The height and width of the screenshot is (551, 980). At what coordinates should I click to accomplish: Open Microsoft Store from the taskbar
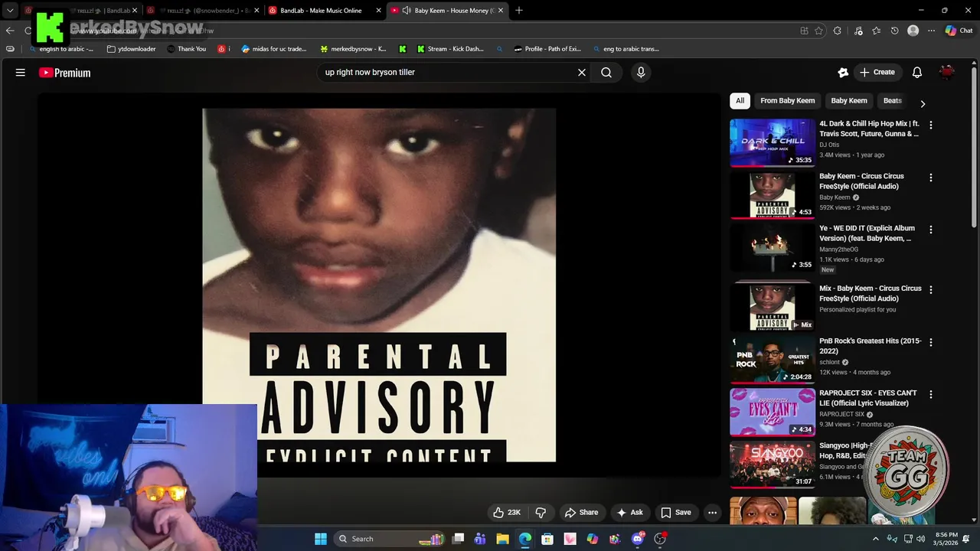click(x=547, y=539)
